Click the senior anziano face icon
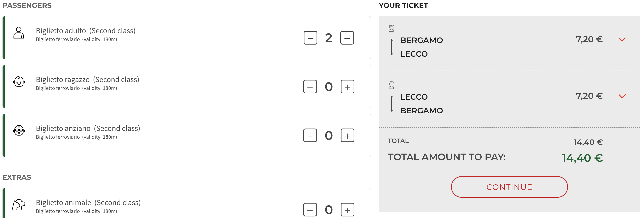 click(x=19, y=130)
